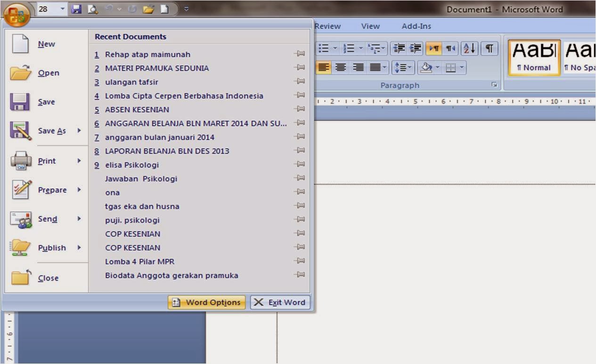Open the Send menu item

point(47,219)
